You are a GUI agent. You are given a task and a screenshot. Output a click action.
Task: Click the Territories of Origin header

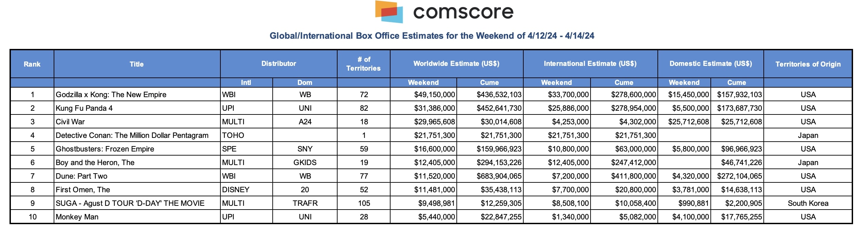pyautogui.click(x=808, y=64)
